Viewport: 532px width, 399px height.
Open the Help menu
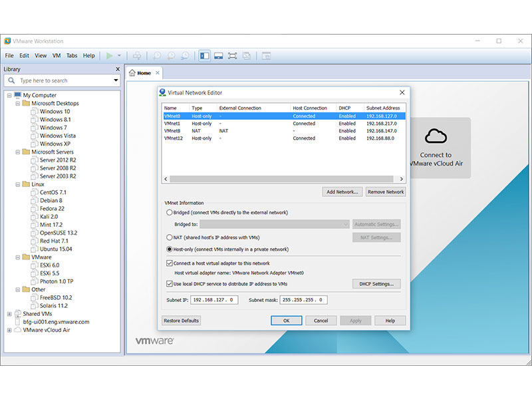(x=89, y=56)
